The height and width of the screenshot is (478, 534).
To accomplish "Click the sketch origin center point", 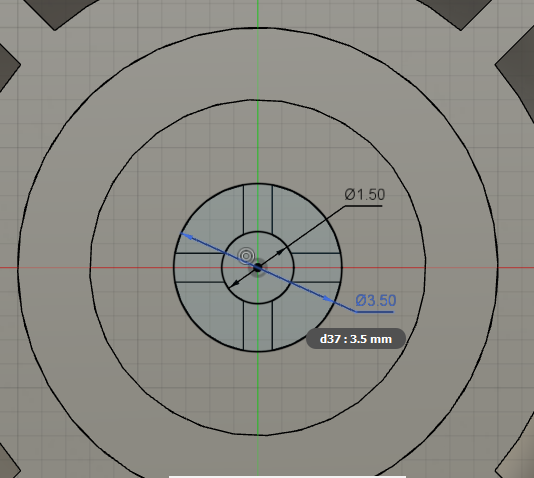I will pyautogui.click(x=258, y=268).
